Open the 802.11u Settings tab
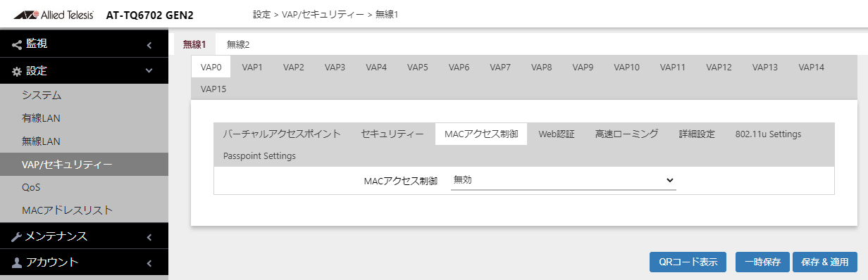The image size is (868, 280). click(x=768, y=134)
